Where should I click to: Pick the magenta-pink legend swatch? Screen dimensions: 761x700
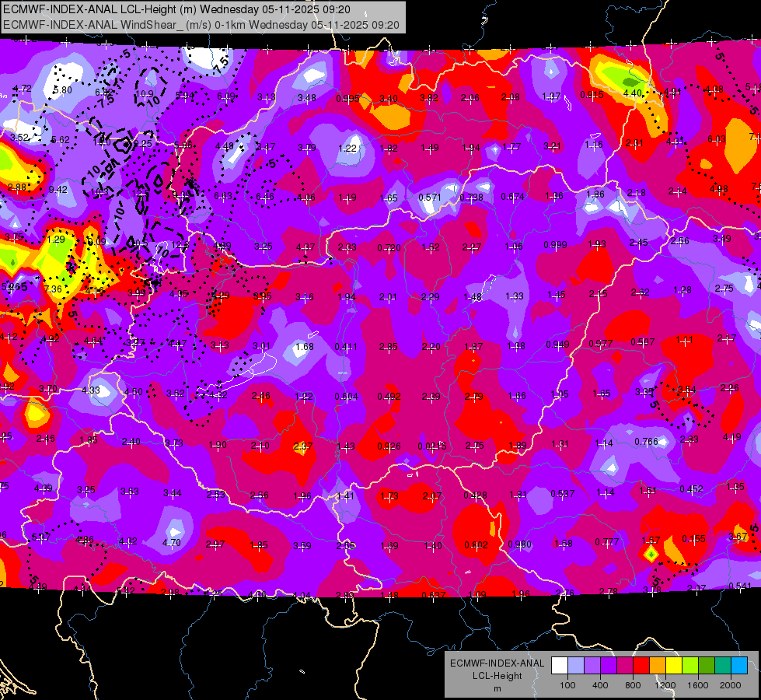[625, 665]
